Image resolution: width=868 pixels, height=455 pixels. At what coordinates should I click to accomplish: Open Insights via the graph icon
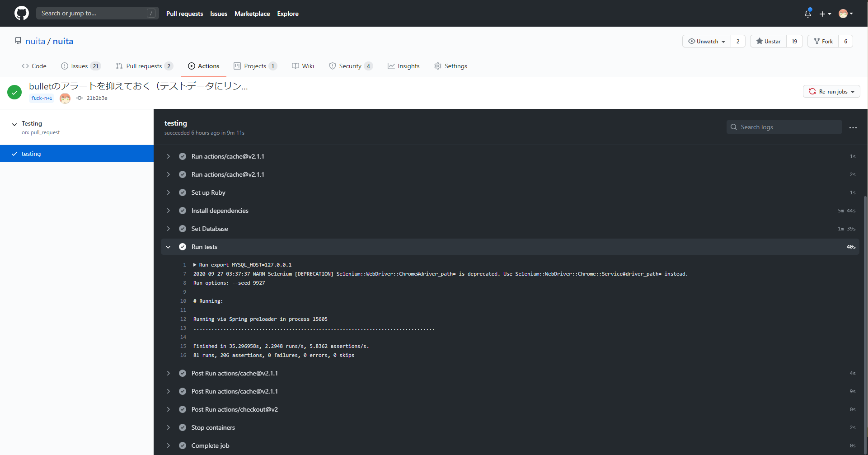coord(391,66)
